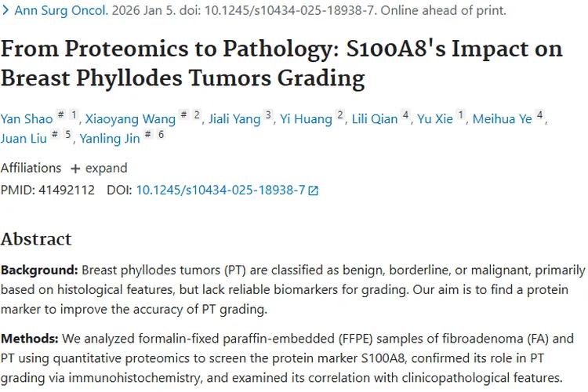The width and height of the screenshot is (588, 392).
Task: Click the external link icon after DOI
Action: point(314,190)
